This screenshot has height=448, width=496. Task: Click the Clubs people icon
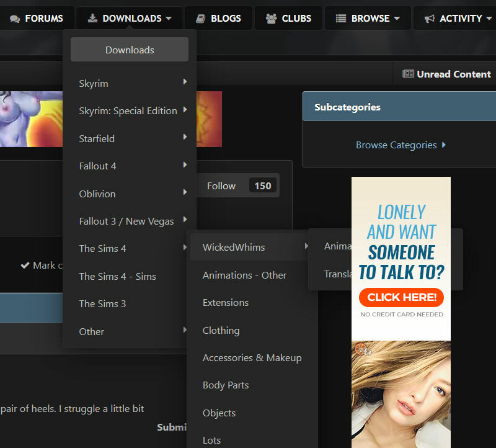(271, 19)
